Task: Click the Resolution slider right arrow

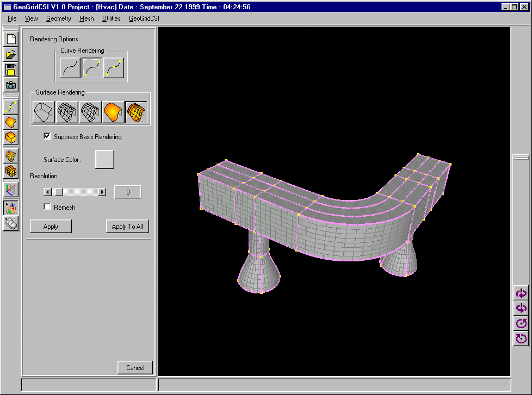Action: click(102, 192)
